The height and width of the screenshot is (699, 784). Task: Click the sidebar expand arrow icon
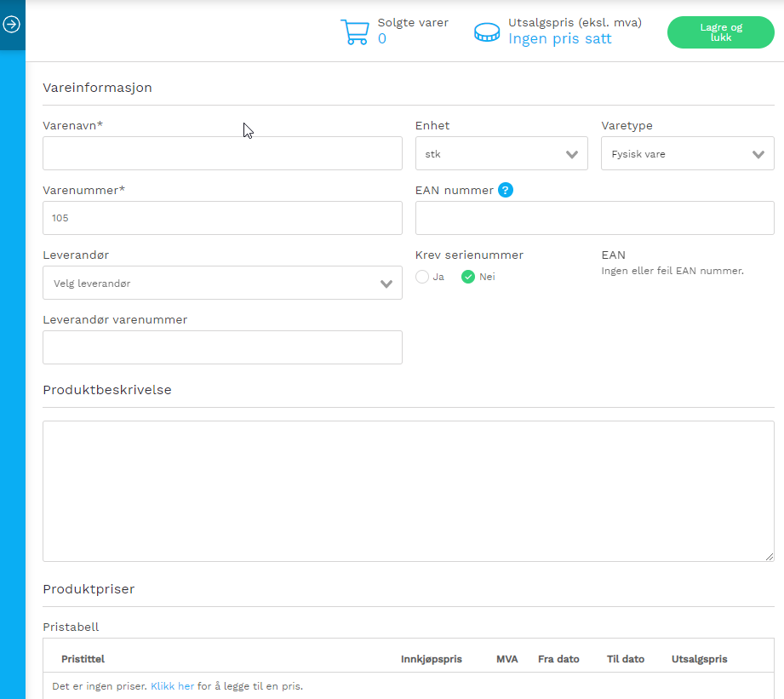12,24
